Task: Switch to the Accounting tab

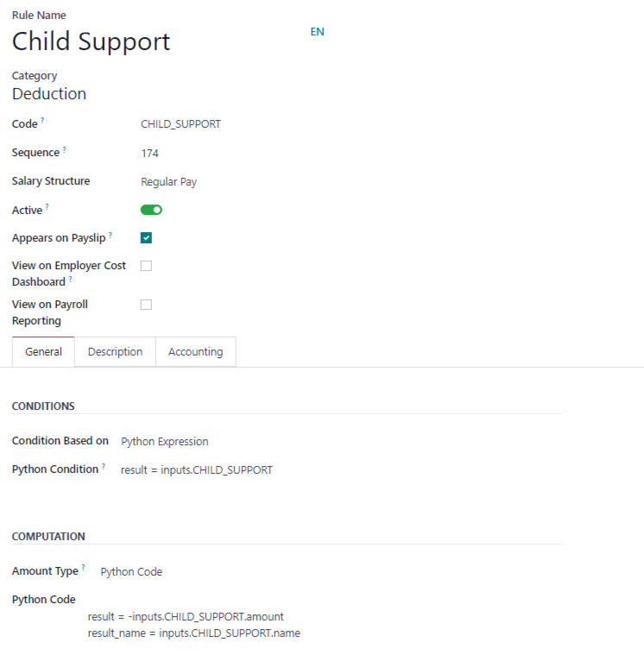Action: pos(195,352)
